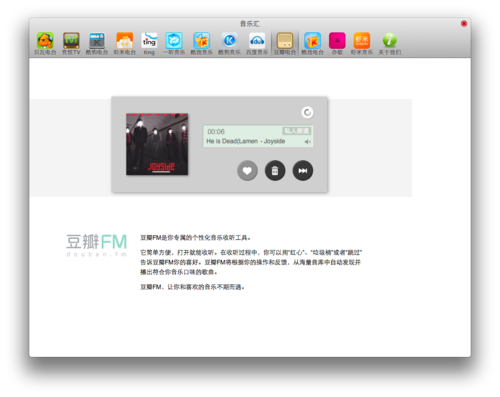Like the current song with the heart button

click(247, 171)
